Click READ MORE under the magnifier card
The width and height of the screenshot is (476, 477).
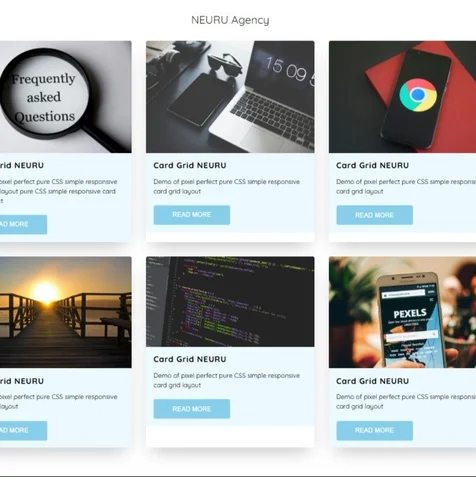tap(23, 224)
